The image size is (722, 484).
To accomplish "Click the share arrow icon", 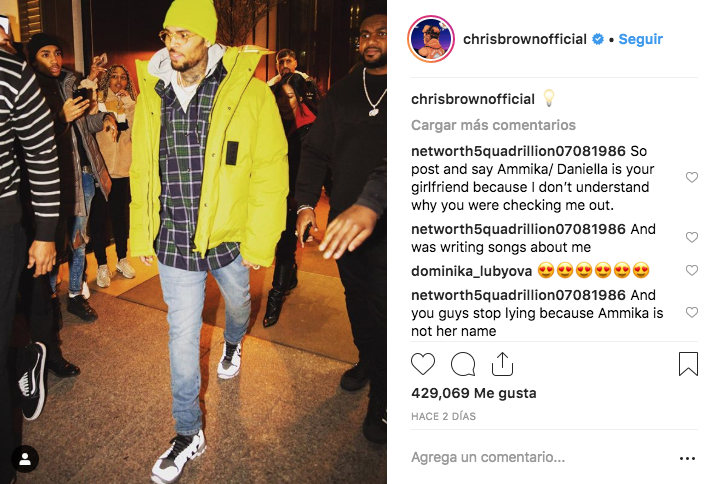I will (502, 364).
